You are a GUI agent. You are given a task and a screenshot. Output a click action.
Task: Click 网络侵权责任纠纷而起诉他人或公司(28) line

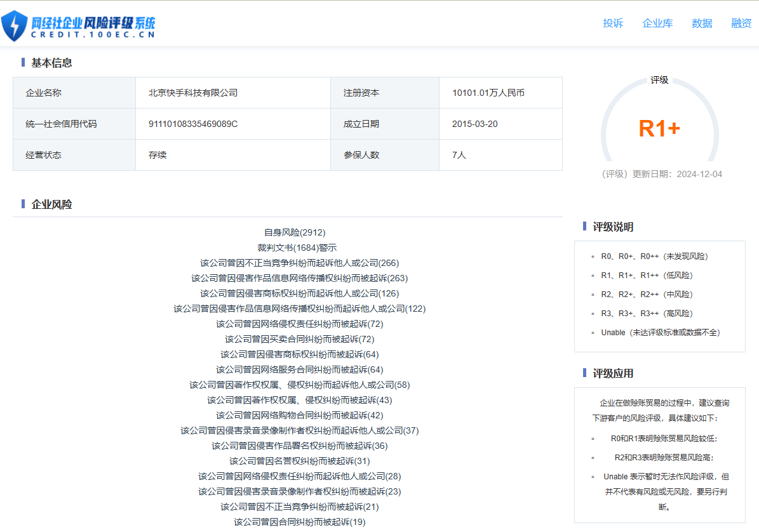tap(300, 476)
